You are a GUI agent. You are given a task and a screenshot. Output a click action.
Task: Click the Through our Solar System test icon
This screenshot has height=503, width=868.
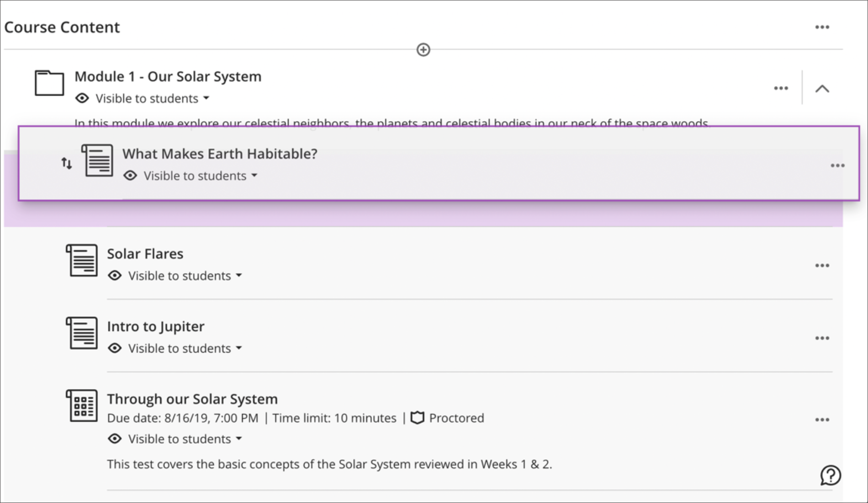click(82, 406)
